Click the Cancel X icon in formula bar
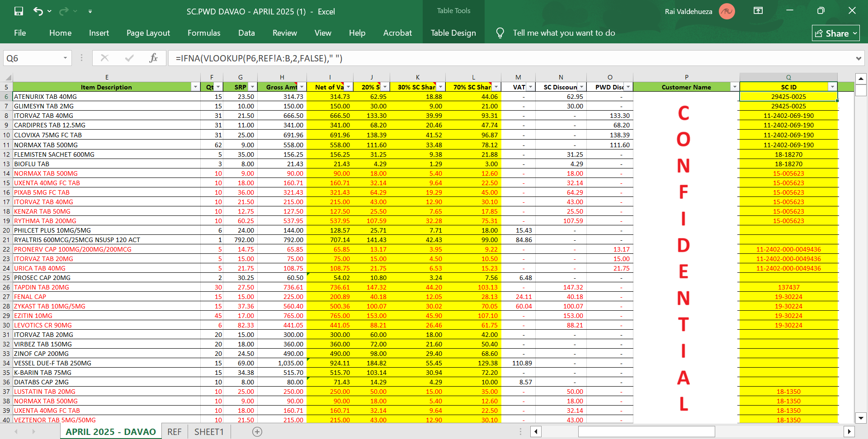The width and height of the screenshot is (868, 439). [104, 58]
